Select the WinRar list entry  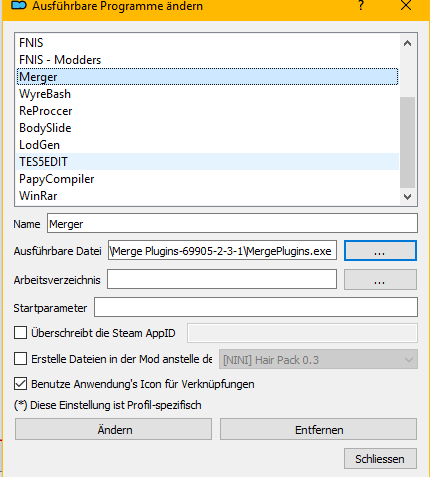pos(208,196)
